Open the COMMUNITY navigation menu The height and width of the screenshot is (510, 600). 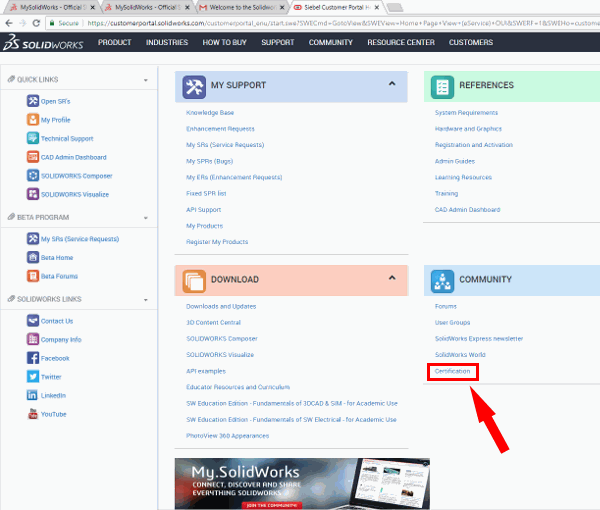pyautogui.click(x=331, y=42)
